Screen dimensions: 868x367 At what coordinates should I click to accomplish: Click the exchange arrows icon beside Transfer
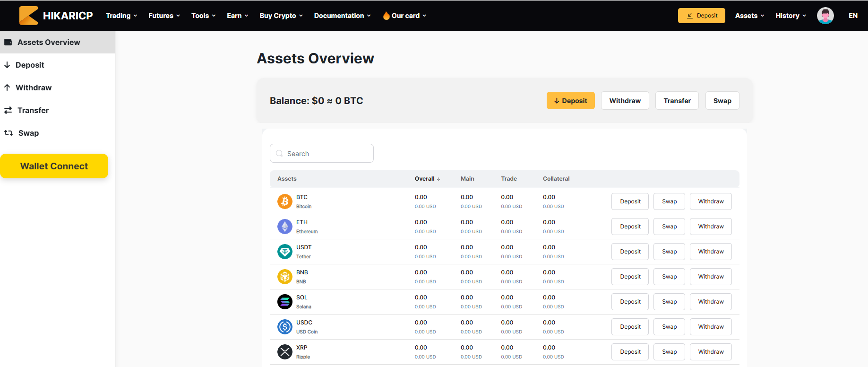(x=8, y=110)
